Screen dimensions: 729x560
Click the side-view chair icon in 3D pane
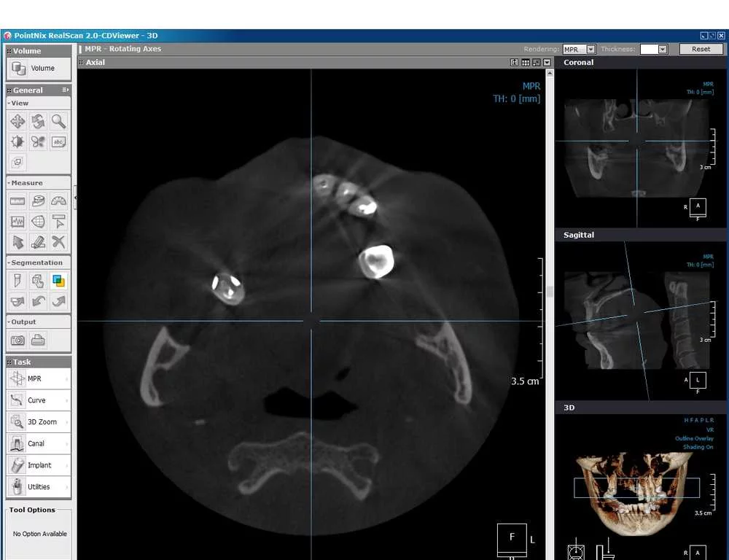tap(605, 551)
